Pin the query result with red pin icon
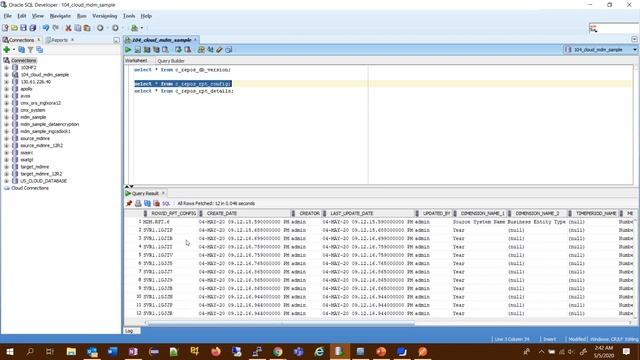 click(129, 203)
